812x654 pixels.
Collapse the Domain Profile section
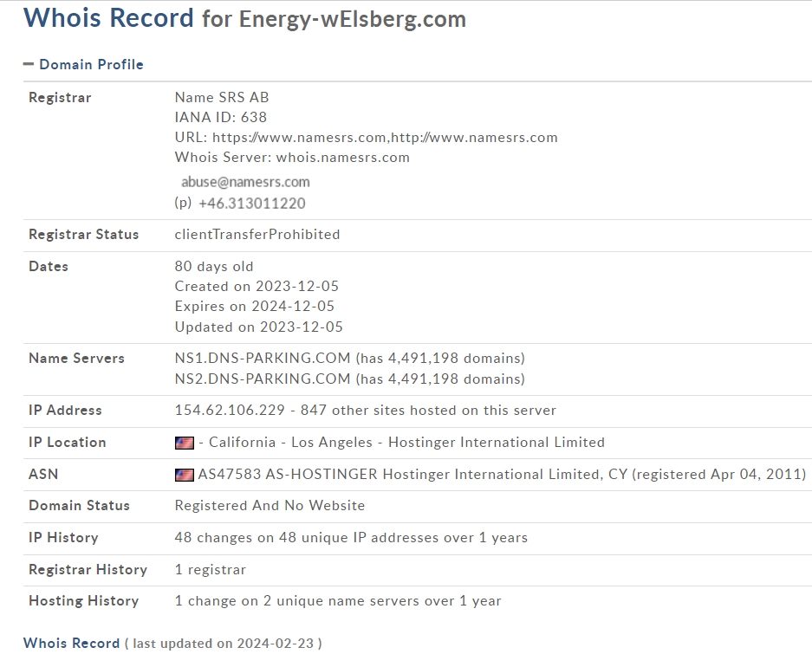tap(83, 64)
